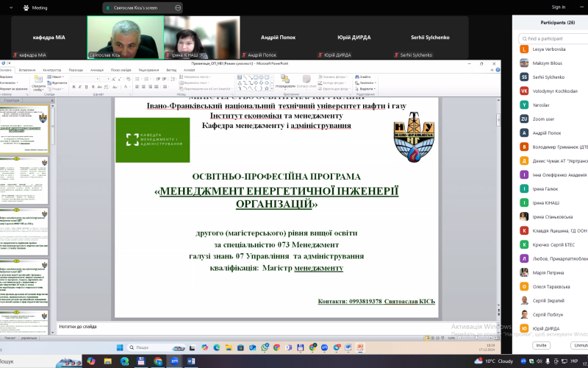Image resolution: width=588 pixels, height=368 pixels.
Task: Open the Вставлення ribbon tab
Action: point(27,70)
